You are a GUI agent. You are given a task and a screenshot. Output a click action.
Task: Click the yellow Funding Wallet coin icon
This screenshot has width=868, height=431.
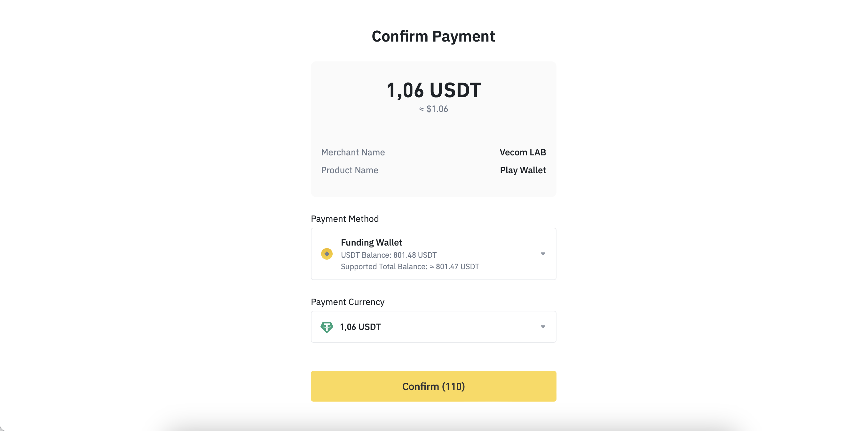[327, 254]
